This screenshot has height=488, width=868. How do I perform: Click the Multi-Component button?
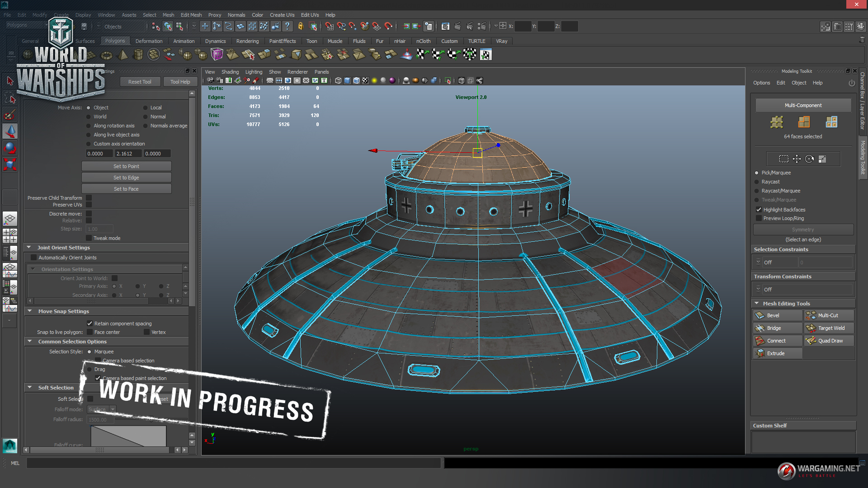point(803,105)
